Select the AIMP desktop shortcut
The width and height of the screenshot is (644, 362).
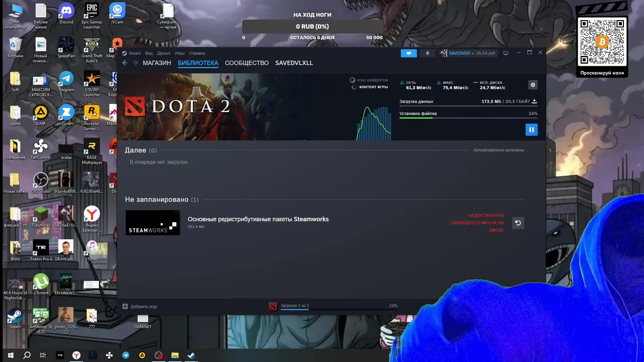pyautogui.click(x=40, y=116)
